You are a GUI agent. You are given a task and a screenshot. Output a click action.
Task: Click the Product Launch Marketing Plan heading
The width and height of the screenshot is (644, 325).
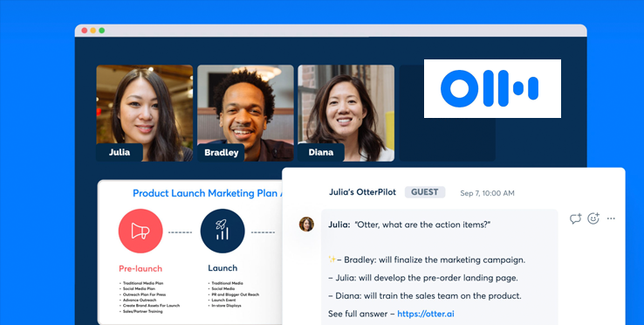pos(207,193)
